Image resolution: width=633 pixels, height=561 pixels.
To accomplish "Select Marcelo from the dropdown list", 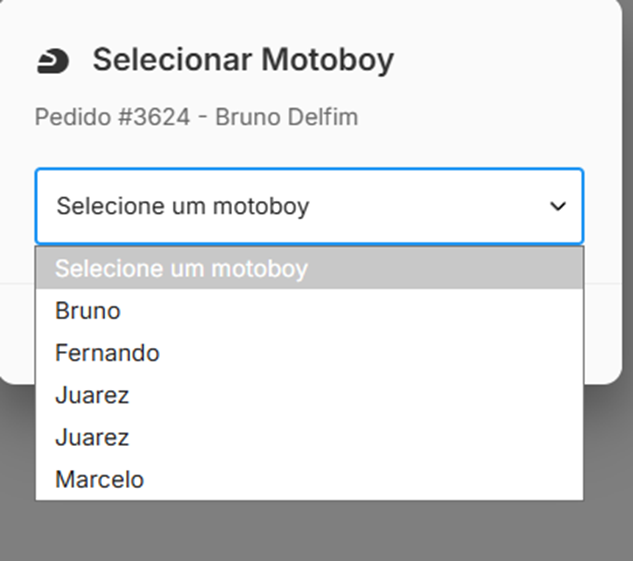I will (x=99, y=479).
